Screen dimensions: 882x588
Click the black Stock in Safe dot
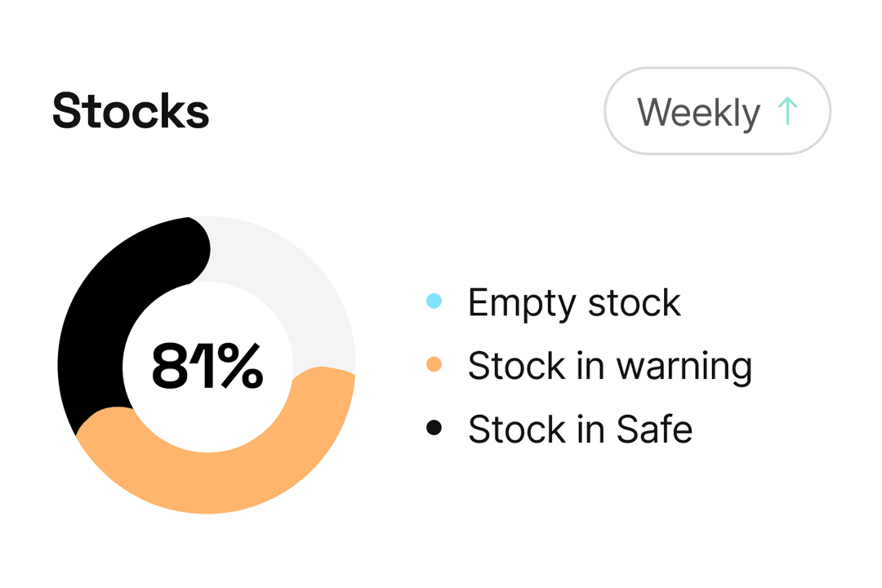pyautogui.click(x=434, y=427)
